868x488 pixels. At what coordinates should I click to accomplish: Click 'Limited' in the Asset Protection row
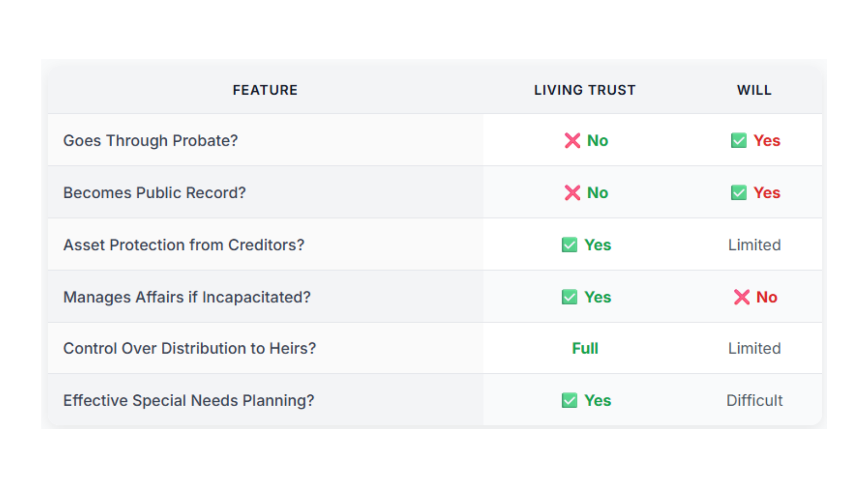[755, 245]
